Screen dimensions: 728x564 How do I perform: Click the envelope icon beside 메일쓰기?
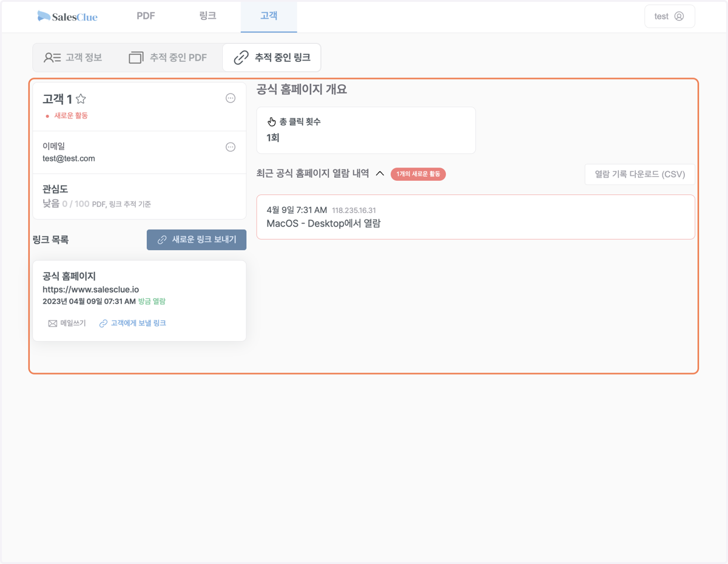[x=53, y=324]
